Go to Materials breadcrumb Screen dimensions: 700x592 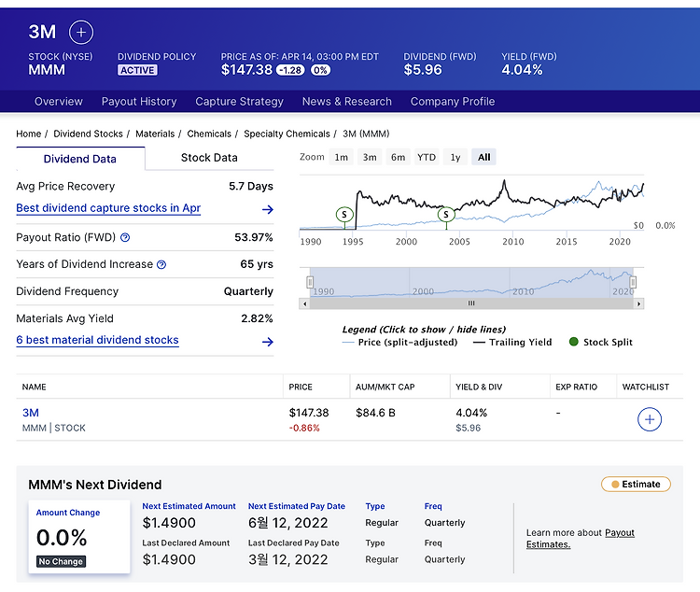click(x=155, y=134)
